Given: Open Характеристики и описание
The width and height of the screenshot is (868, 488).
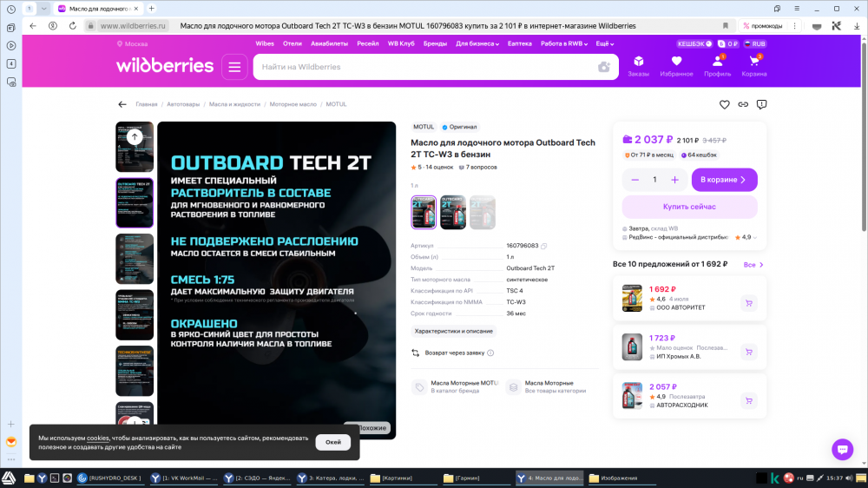Looking at the screenshot, I should pyautogui.click(x=453, y=331).
